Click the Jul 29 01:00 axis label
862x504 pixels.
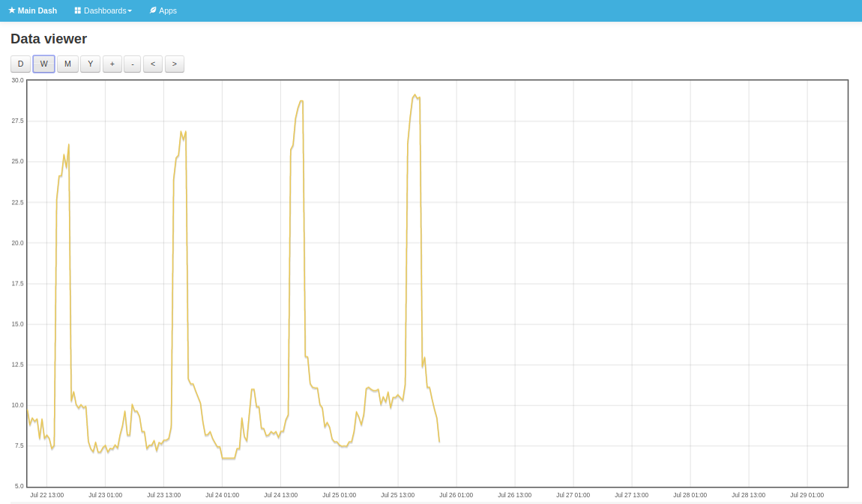click(807, 495)
